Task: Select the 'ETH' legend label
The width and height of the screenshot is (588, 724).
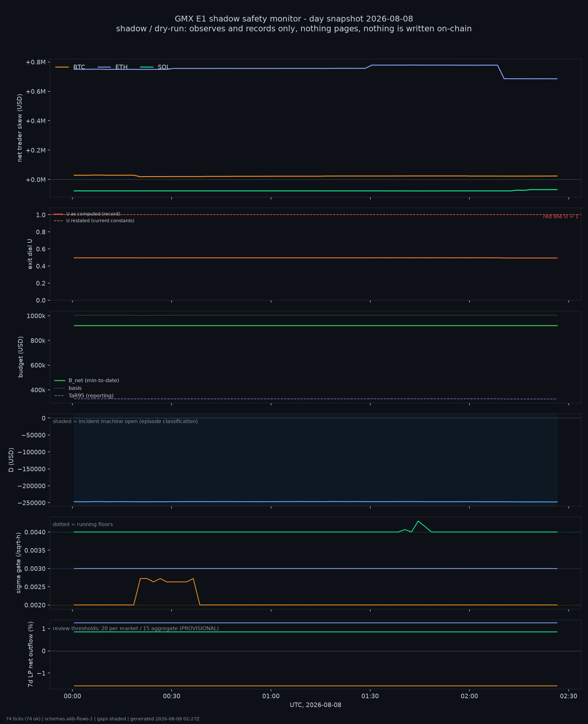Action: [121, 67]
